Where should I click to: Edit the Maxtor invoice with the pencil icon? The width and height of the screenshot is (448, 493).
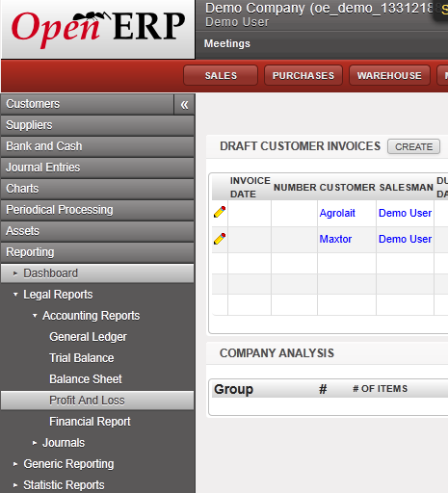coord(220,239)
